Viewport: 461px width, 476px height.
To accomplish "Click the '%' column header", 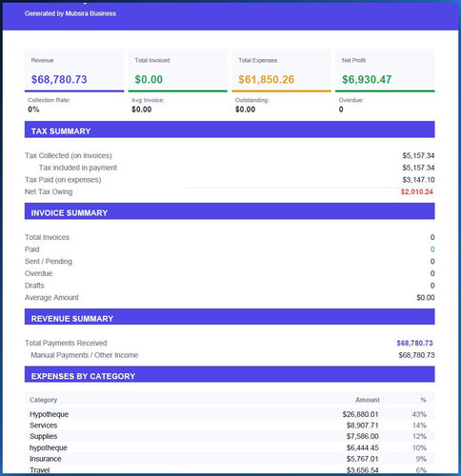I will [423, 400].
